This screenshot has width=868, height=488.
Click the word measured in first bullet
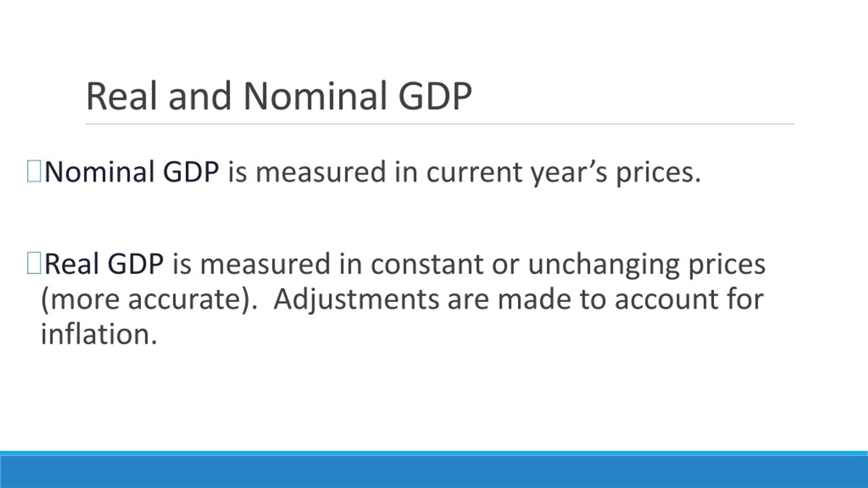[321, 172]
